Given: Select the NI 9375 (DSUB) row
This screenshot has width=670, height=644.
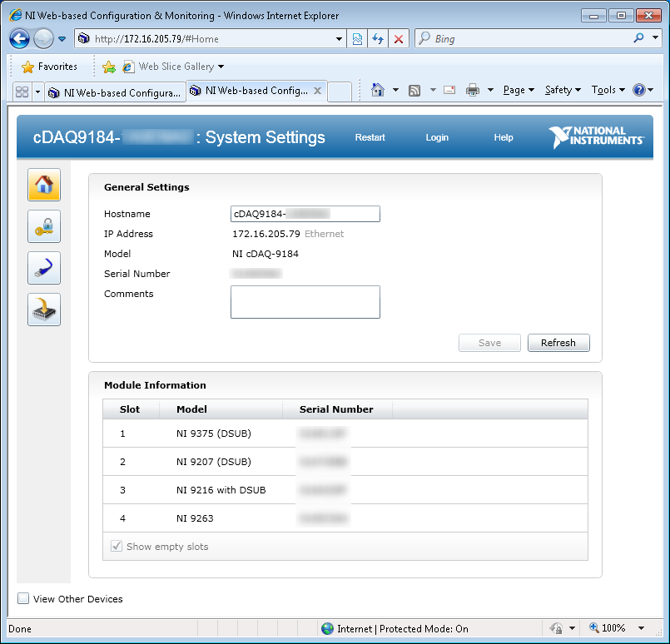Looking at the screenshot, I should 345,433.
